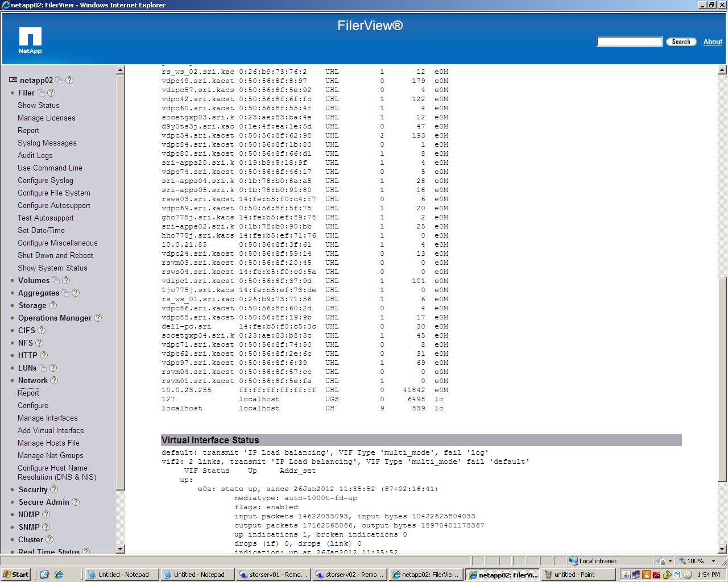This screenshot has height=582, width=728.
Task: Click the help icon beside HTTP
Action: (x=44, y=355)
